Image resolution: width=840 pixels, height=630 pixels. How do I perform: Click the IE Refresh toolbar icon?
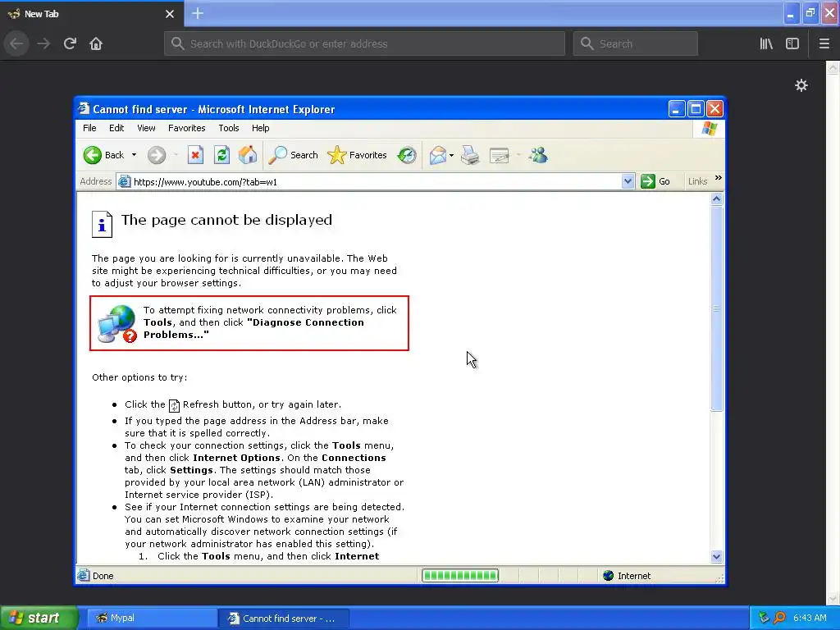(x=221, y=155)
